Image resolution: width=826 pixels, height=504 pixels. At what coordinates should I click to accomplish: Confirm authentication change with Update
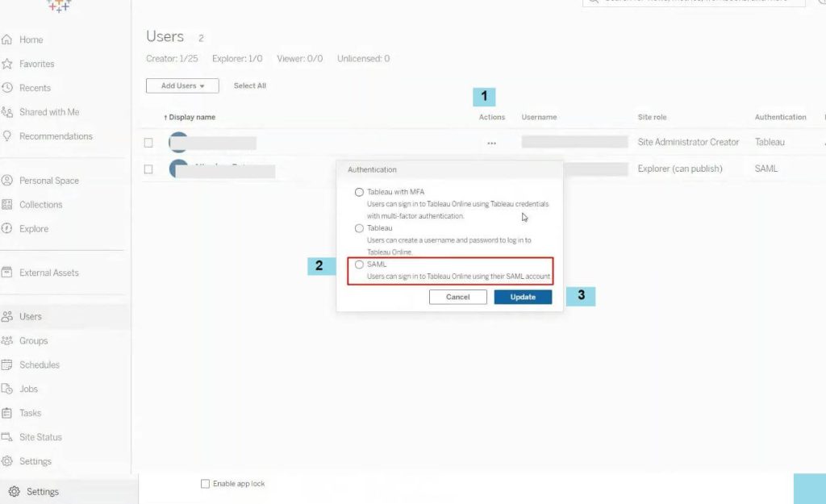tap(523, 297)
